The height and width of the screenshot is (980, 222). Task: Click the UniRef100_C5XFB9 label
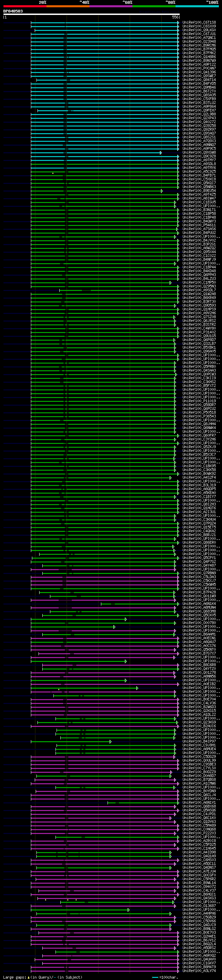click(199, 99)
